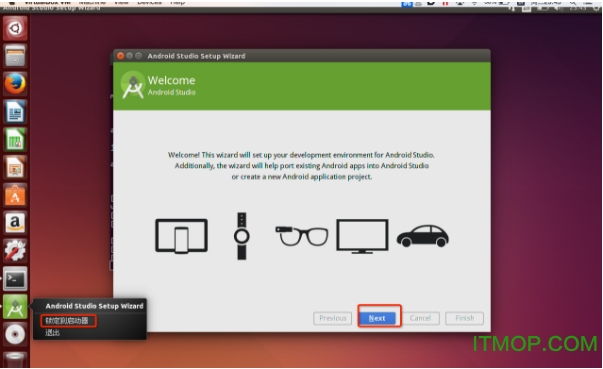The height and width of the screenshot is (369, 603).
Task: Close the Android Studio Setup Wizard window
Action: (x=120, y=56)
